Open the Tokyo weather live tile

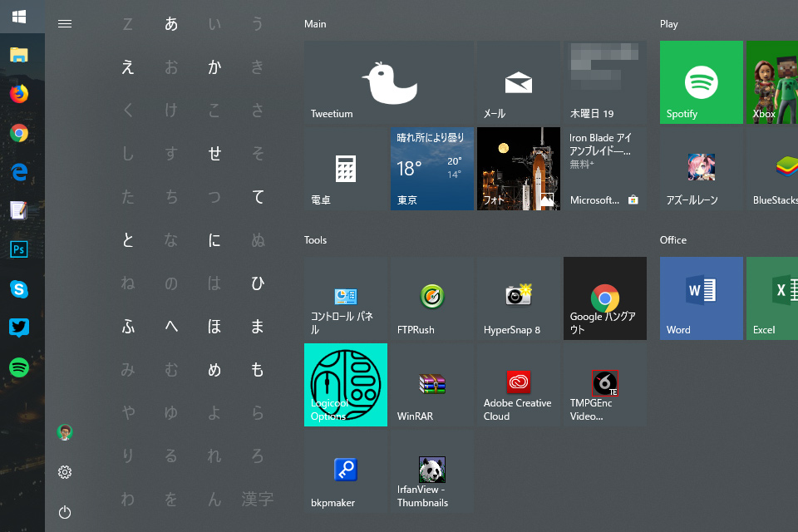point(432,169)
